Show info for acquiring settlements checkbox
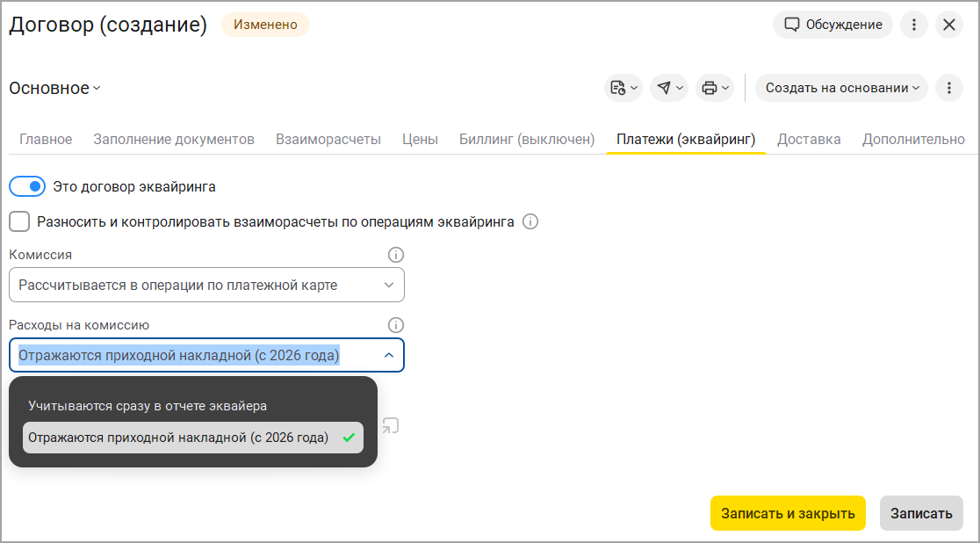The height and width of the screenshot is (543, 980). [530, 221]
